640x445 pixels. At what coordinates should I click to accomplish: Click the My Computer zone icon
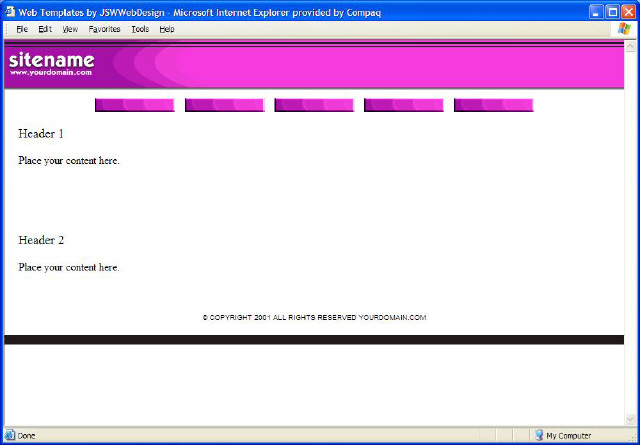539,435
